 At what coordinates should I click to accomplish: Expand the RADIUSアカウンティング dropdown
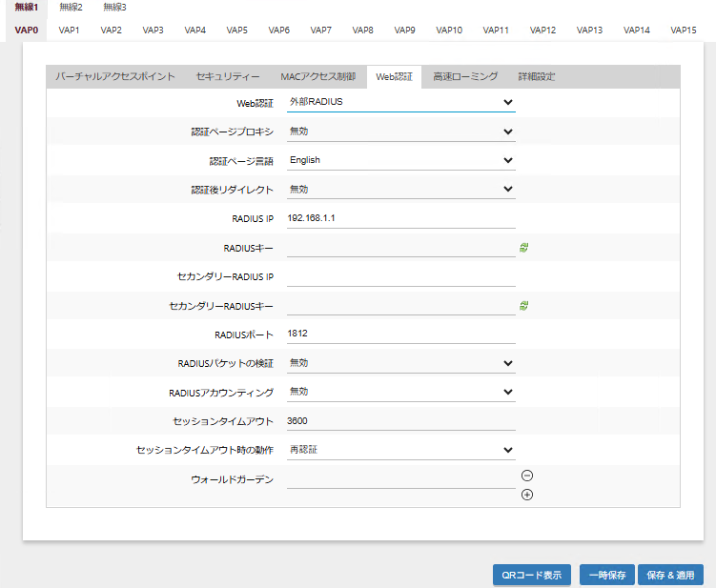400,392
